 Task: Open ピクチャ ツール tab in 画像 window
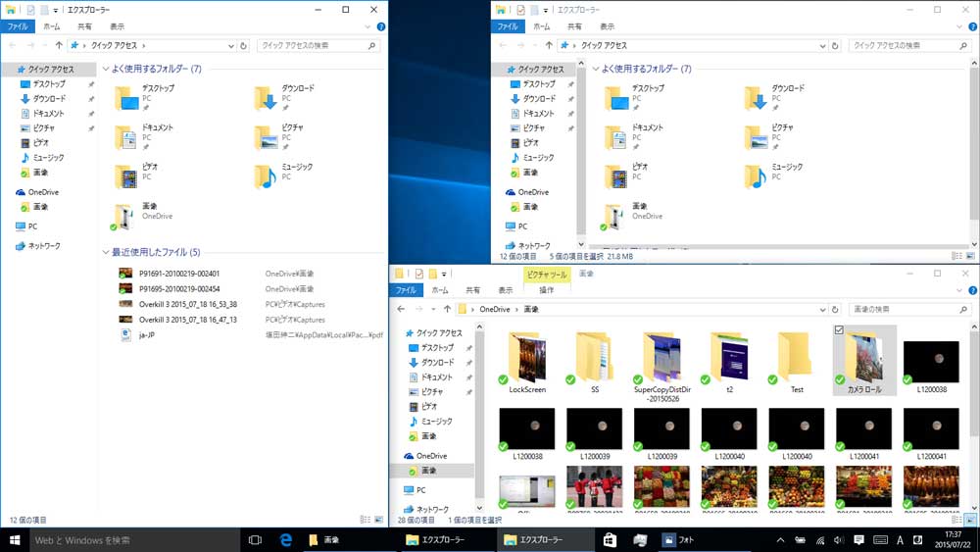pyautogui.click(x=546, y=275)
